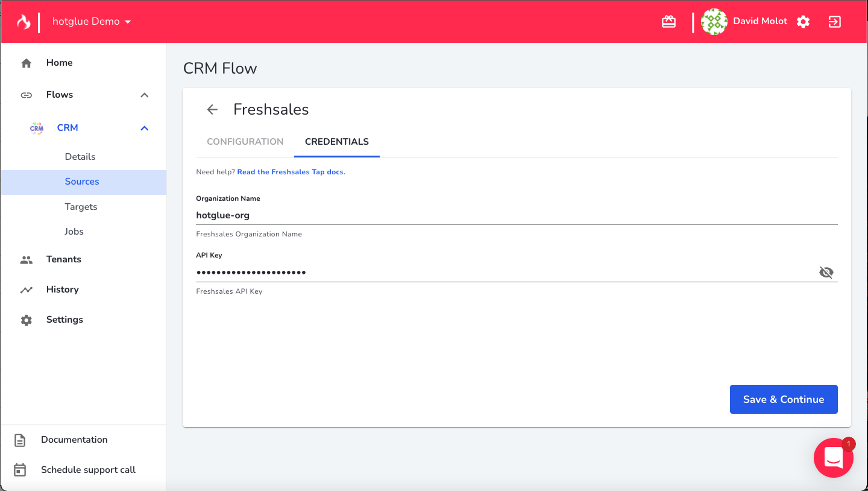Focus the Organization Name input field
The width and height of the screenshot is (868, 491).
tap(517, 215)
